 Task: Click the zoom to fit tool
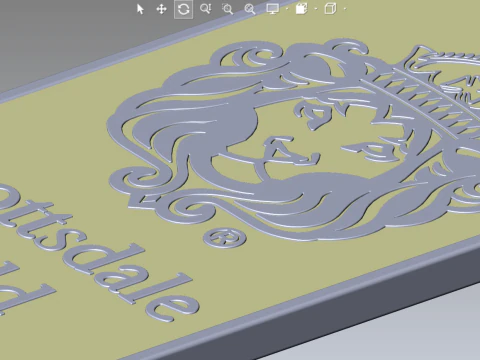point(250,9)
